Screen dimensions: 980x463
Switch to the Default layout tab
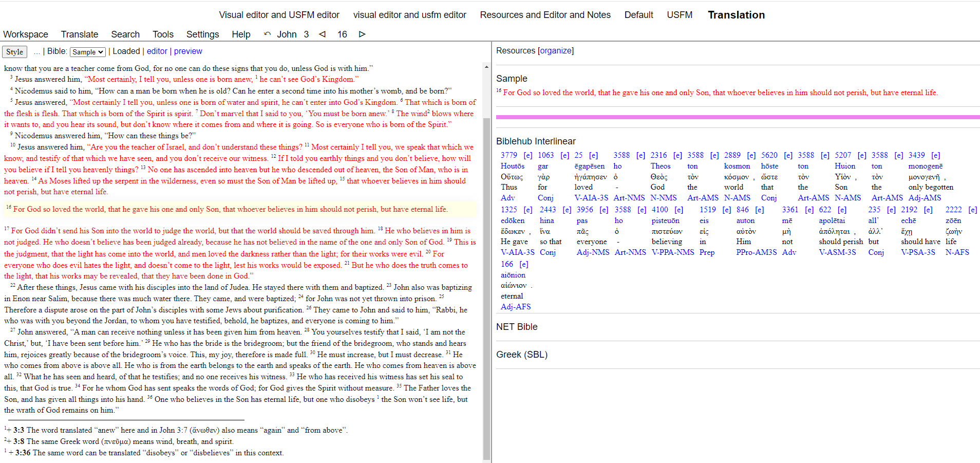638,15
